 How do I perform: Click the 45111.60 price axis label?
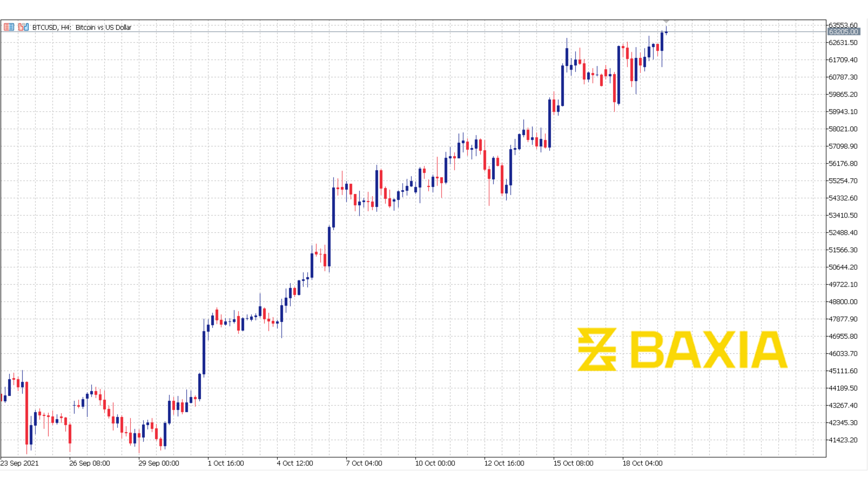[x=843, y=371]
